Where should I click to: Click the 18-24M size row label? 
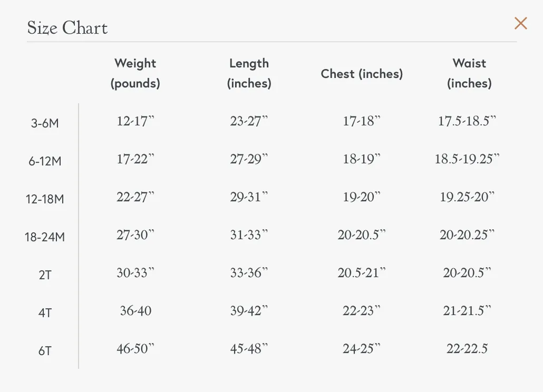tap(45, 237)
